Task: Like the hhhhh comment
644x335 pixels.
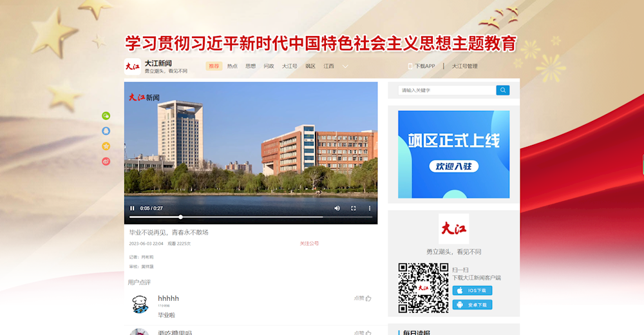Action: 363,298
